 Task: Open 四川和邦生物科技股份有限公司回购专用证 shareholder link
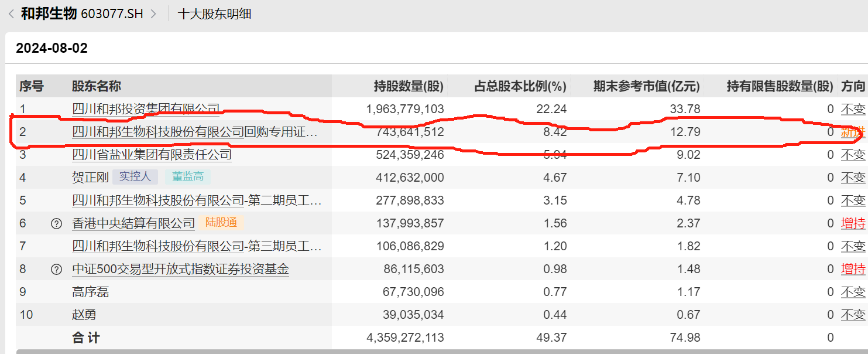[x=195, y=132]
